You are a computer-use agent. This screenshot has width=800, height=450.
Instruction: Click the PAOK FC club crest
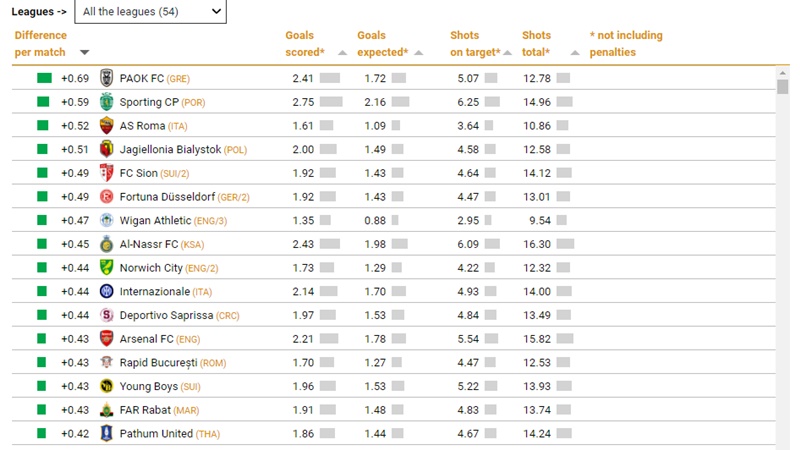pyautogui.click(x=107, y=78)
